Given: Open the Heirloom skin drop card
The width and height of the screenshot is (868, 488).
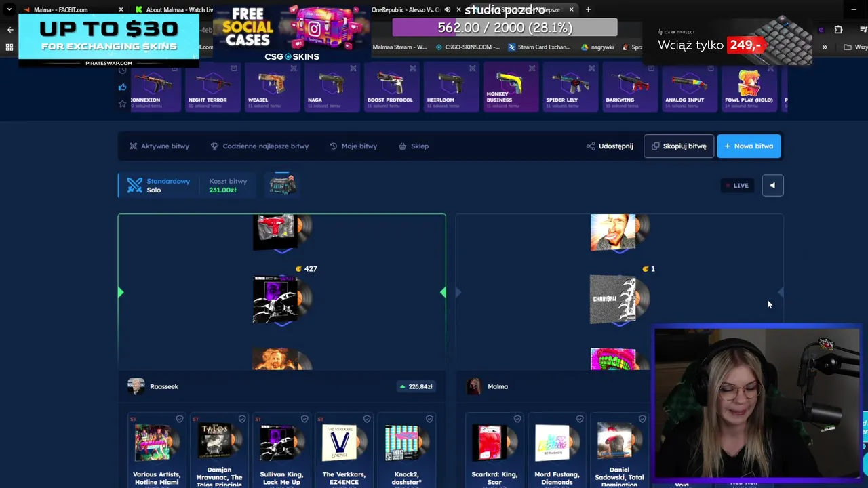Looking at the screenshot, I should coord(451,87).
